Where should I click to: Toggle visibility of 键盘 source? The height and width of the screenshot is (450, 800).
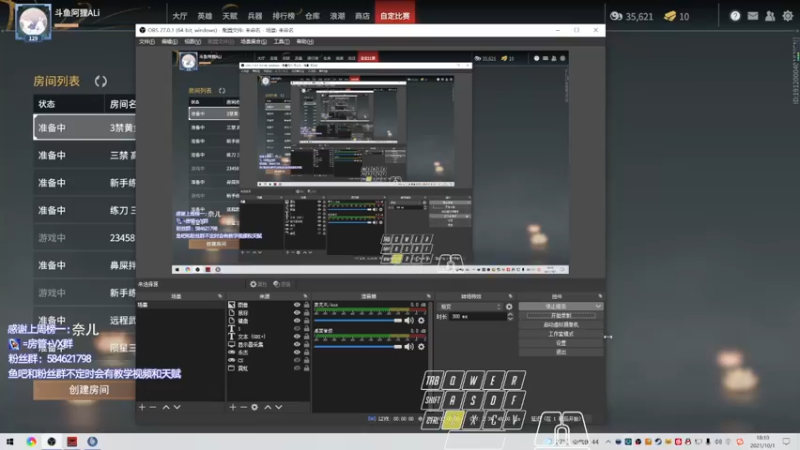(x=297, y=321)
